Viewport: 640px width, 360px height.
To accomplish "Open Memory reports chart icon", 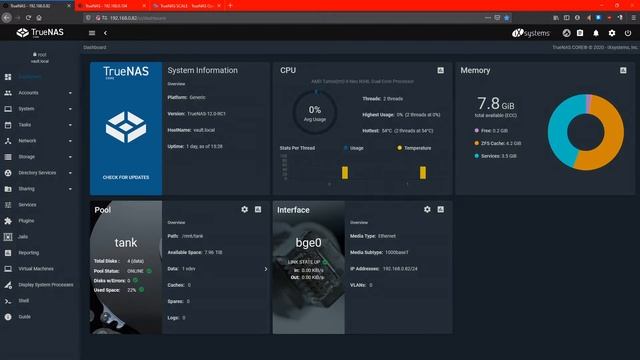I will 623,70.
